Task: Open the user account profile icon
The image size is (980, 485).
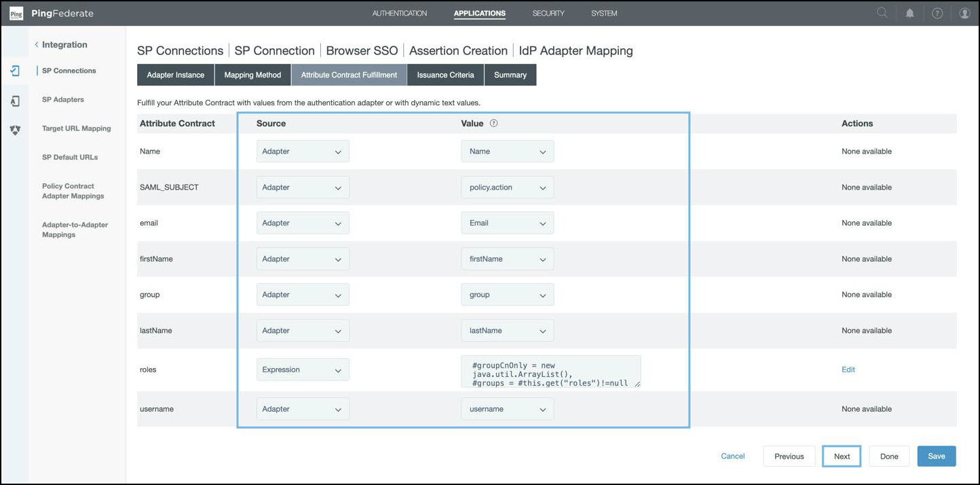Action: (x=964, y=13)
